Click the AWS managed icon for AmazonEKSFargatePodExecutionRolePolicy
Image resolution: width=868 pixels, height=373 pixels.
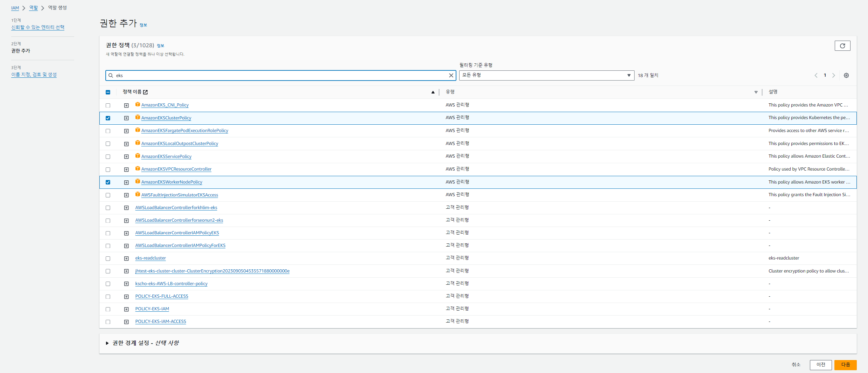pyautogui.click(x=138, y=130)
